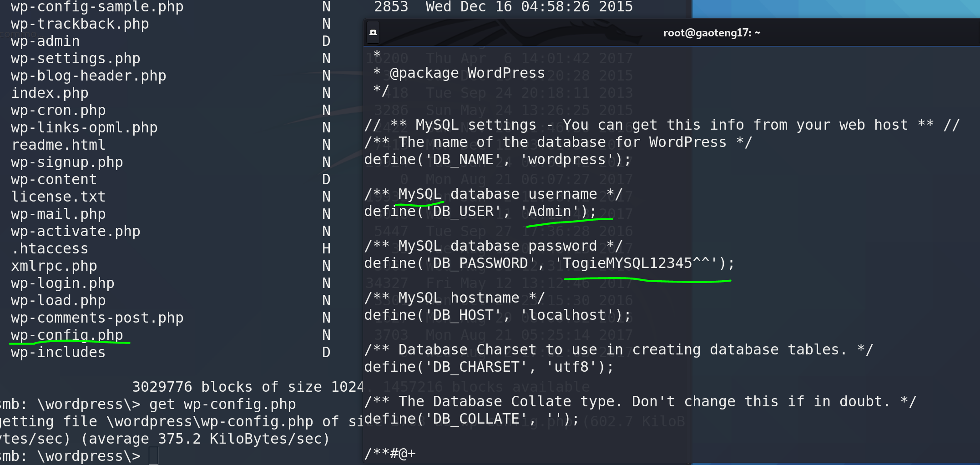
Task: Click the wp-content directory entry
Action: (x=54, y=179)
